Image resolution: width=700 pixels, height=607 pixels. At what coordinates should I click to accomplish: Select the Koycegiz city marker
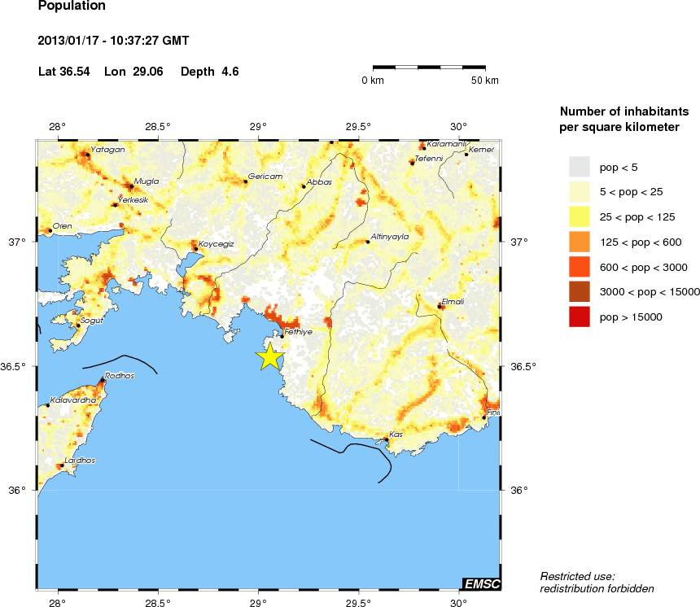(x=195, y=249)
